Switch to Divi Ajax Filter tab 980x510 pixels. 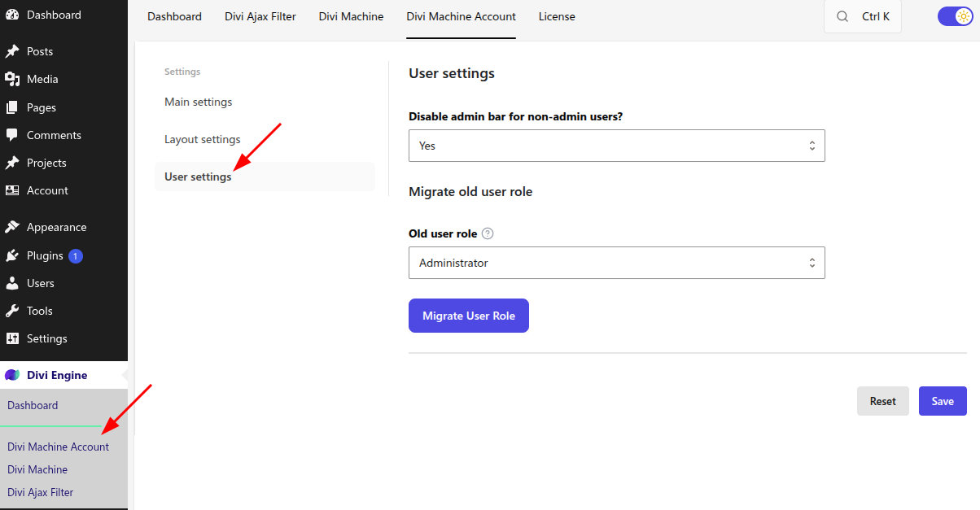tap(260, 16)
